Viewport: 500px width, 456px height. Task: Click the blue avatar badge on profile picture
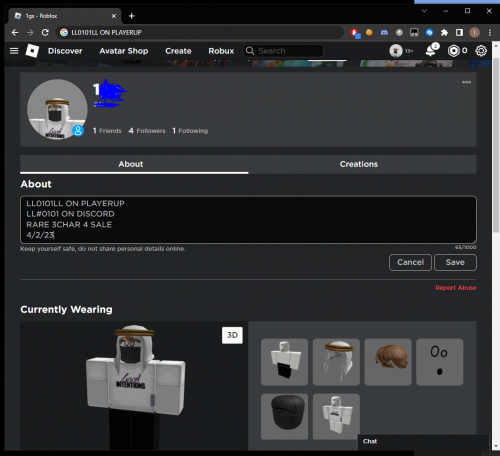(x=78, y=130)
